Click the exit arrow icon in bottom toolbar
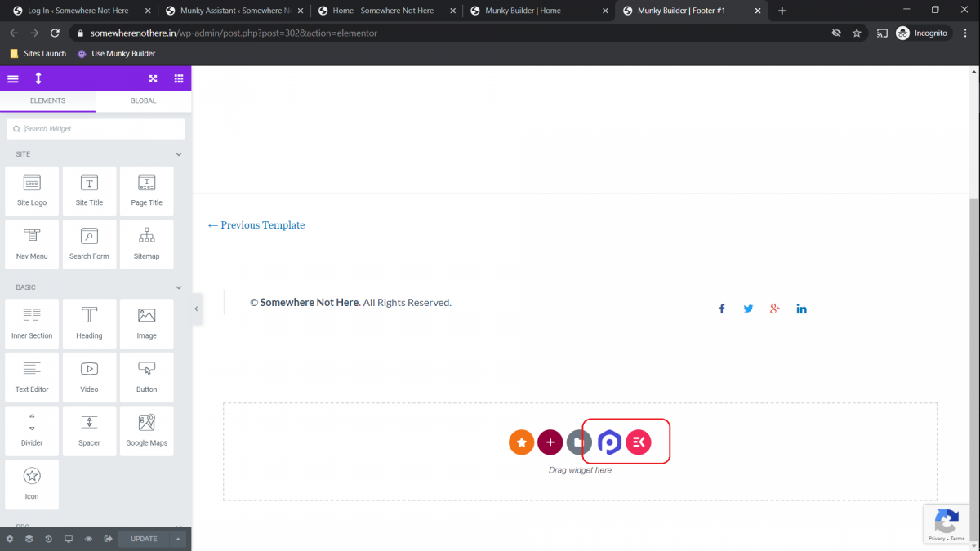This screenshot has height=551, width=980. coord(108,539)
